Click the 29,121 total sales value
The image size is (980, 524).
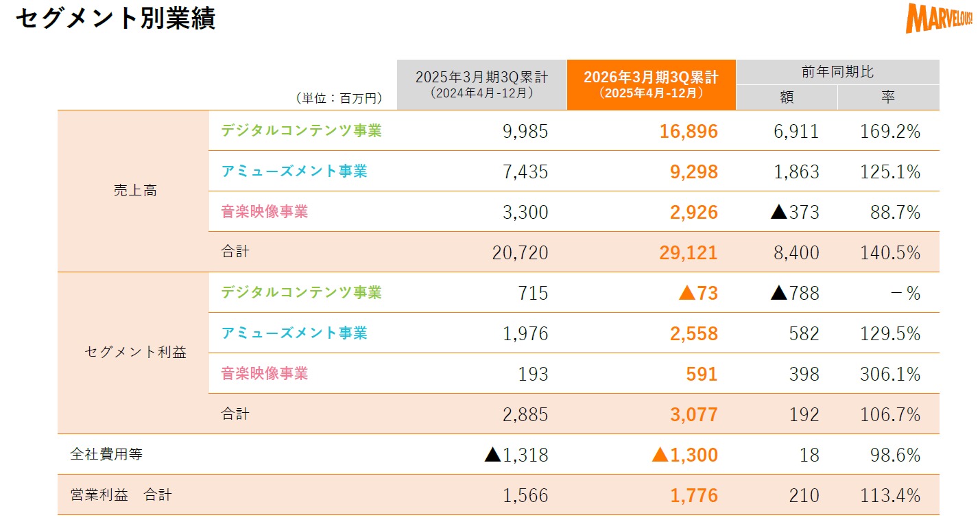point(689,252)
